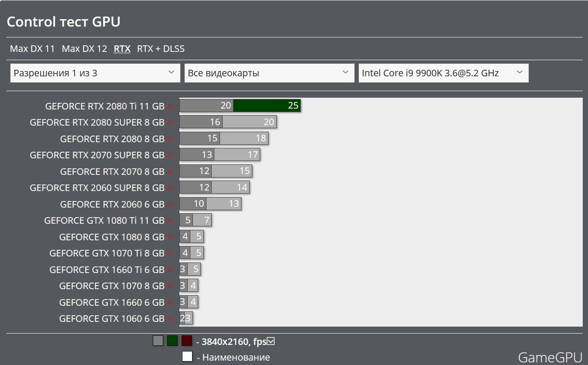Remove the GEFORCE RTX 2070 8 GB entry
This screenshot has width=588, height=365.
point(170,172)
